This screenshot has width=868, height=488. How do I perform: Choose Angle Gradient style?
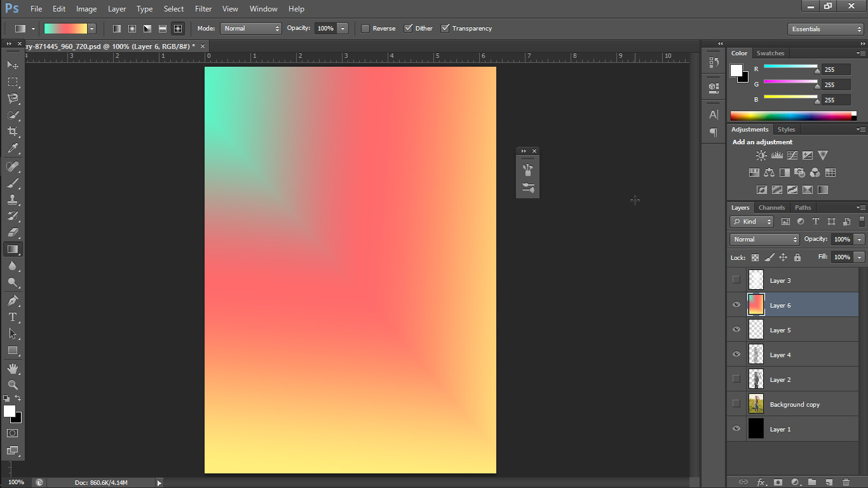(147, 29)
